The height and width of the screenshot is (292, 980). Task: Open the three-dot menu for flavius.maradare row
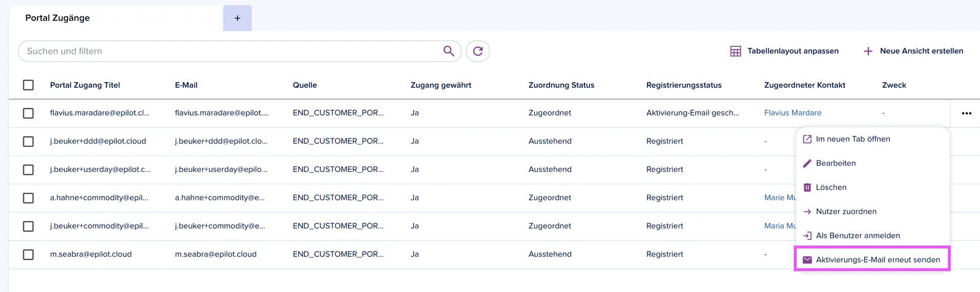click(x=967, y=113)
